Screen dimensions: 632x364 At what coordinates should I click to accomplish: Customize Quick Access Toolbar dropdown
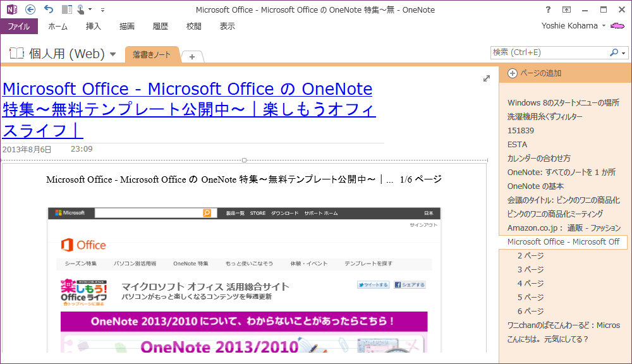click(x=102, y=9)
